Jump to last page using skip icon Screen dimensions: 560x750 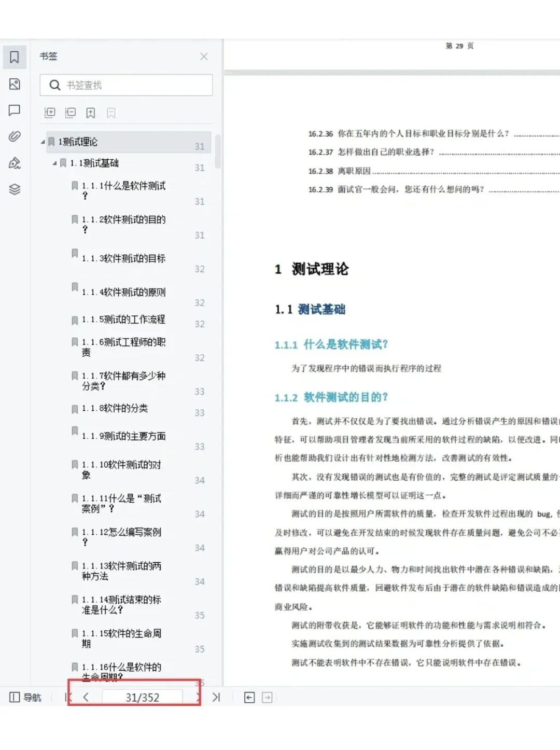pos(216,697)
